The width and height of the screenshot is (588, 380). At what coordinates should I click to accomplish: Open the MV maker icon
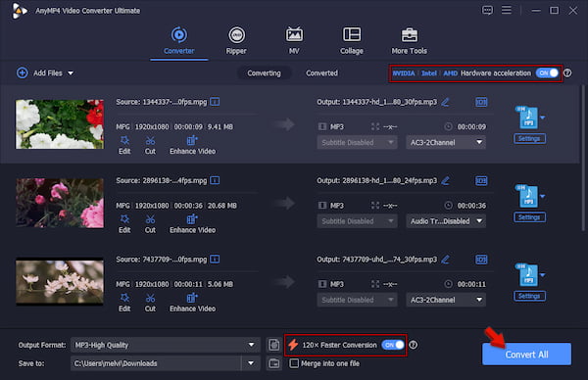tap(294, 35)
